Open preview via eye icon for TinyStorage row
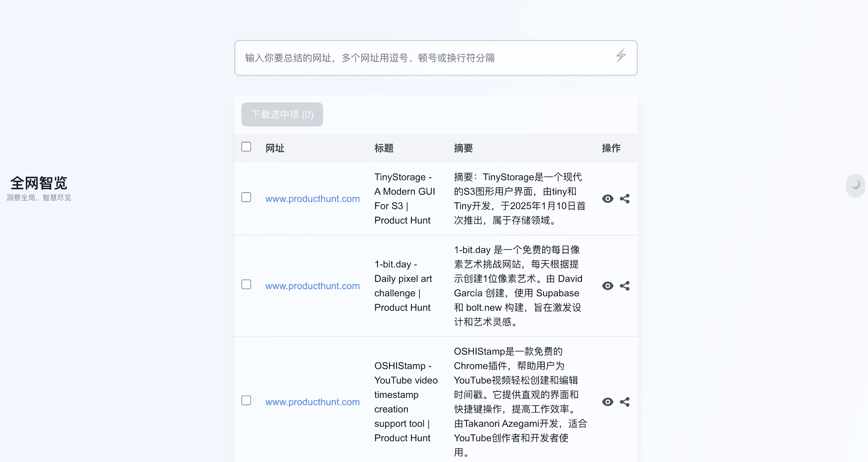This screenshot has width=868, height=462. pyautogui.click(x=608, y=199)
